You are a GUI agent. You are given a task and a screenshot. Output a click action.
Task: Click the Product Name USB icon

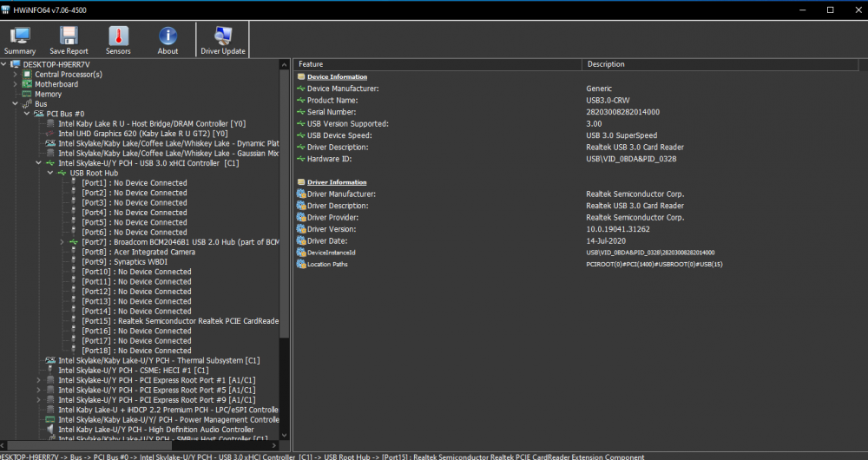pyautogui.click(x=301, y=100)
